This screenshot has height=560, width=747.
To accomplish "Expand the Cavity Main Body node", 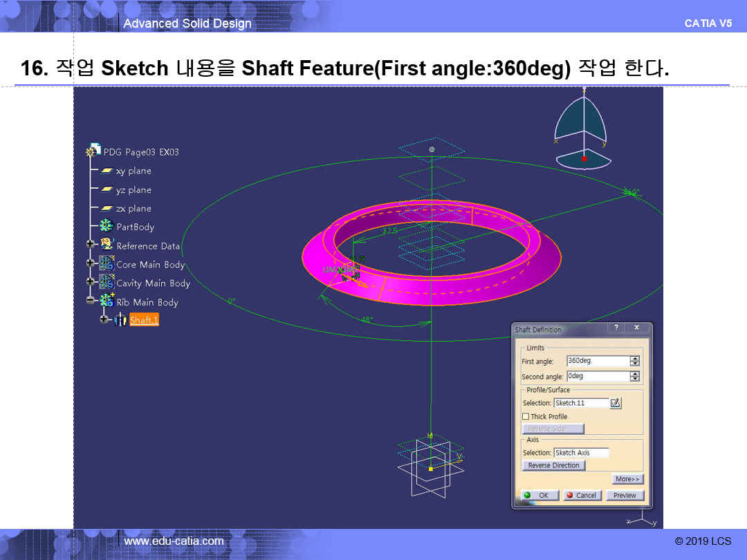I will (x=90, y=282).
